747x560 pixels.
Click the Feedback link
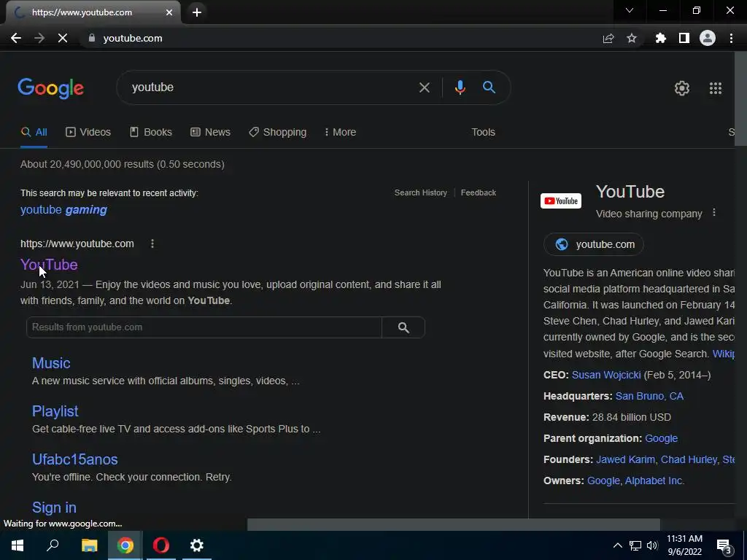pos(479,192)
